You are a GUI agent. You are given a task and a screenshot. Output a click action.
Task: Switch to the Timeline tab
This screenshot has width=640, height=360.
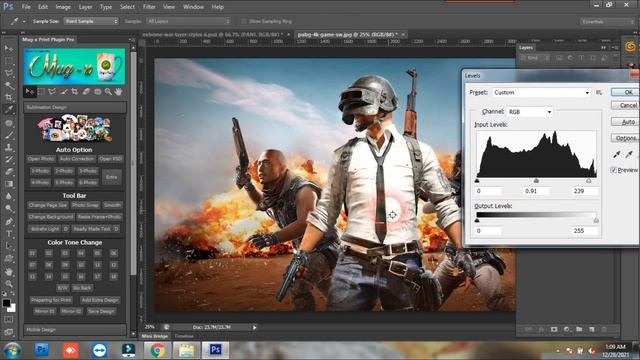[x=184, y=336]
